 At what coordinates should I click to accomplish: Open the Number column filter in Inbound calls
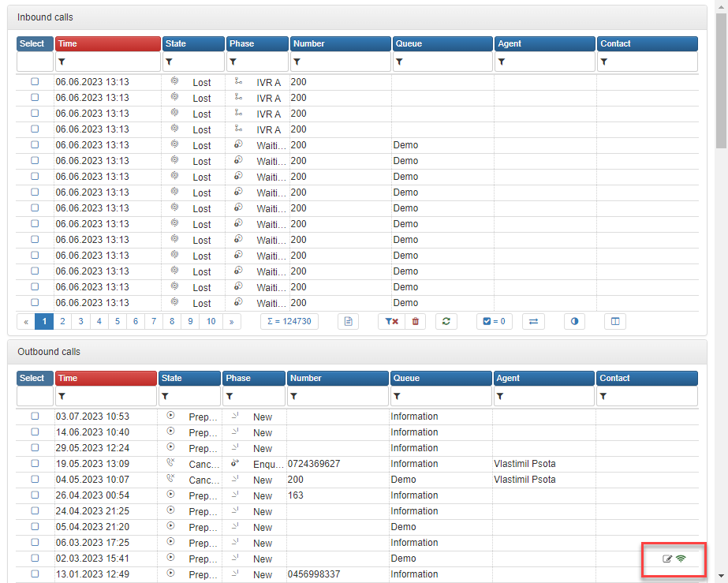pos(297,62)
